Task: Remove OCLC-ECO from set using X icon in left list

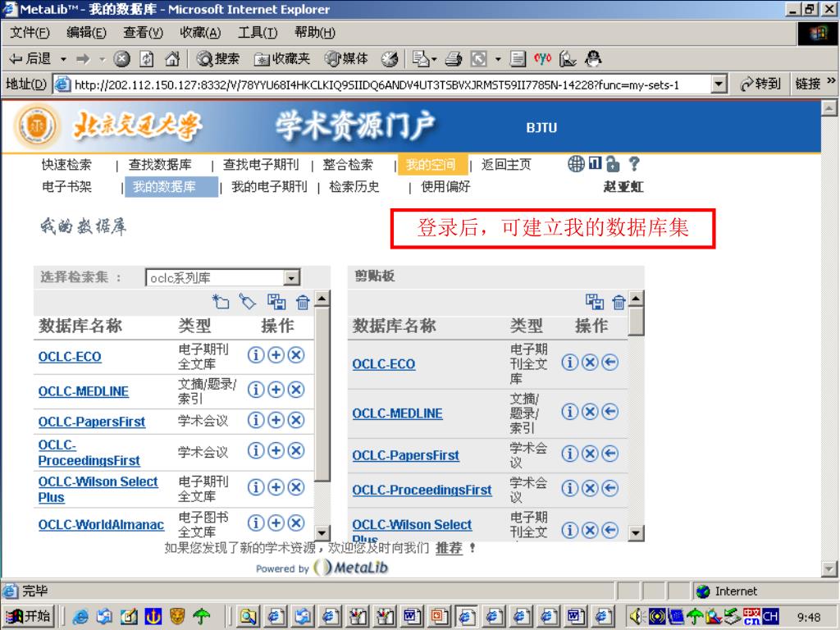Action: tap(295, 355)
